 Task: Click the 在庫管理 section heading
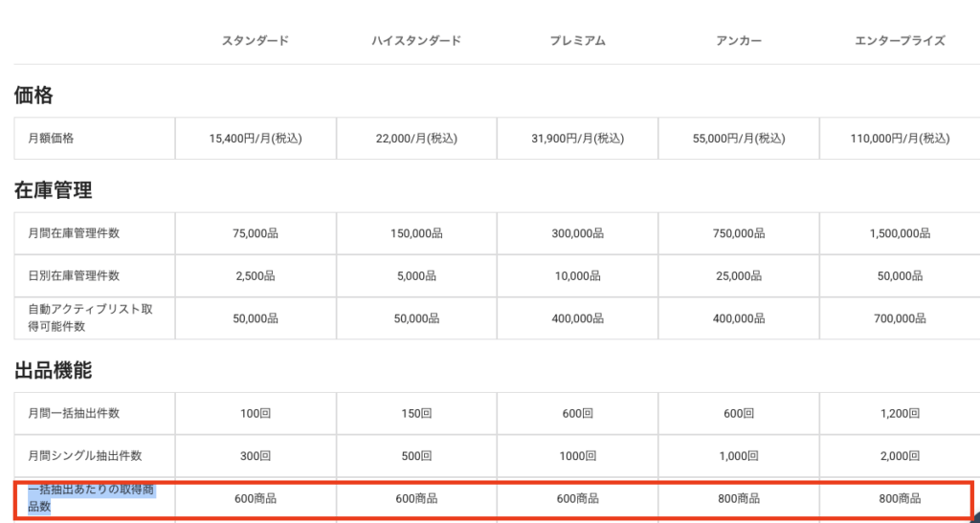coord(53,190)
